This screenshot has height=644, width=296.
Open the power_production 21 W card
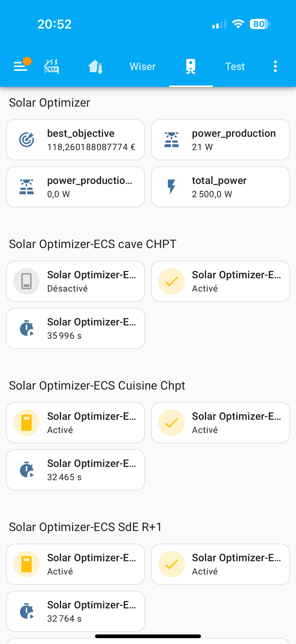click(220, 140)
